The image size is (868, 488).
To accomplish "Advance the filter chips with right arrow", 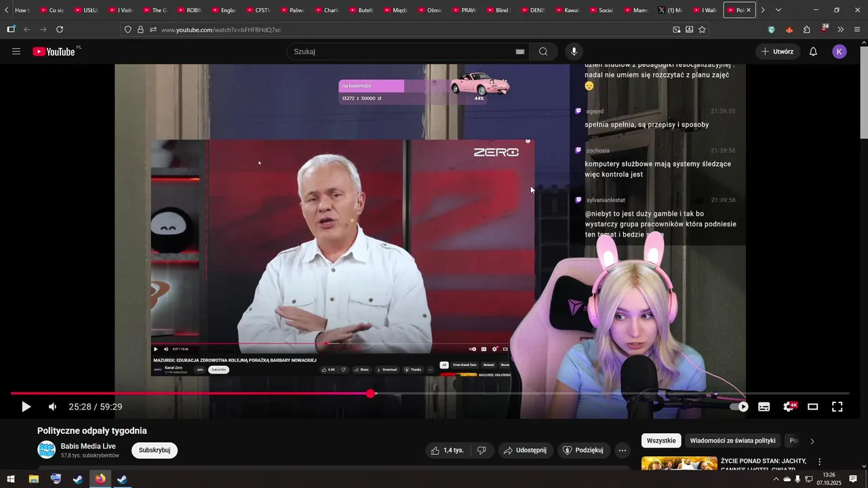I will click(812, 441).
